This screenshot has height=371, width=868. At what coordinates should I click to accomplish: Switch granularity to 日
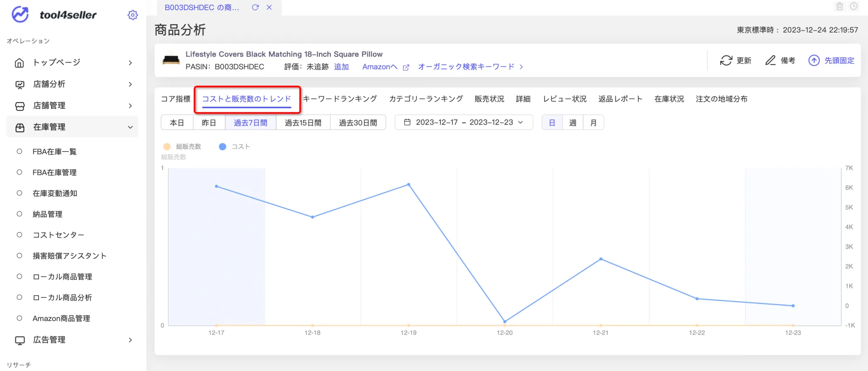tap(552, 122)
